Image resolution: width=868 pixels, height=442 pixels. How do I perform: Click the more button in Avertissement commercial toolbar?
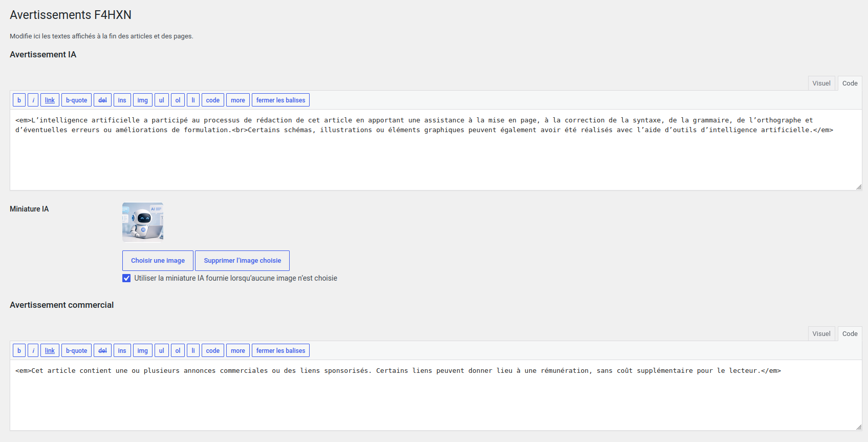(x=237, y=350)
